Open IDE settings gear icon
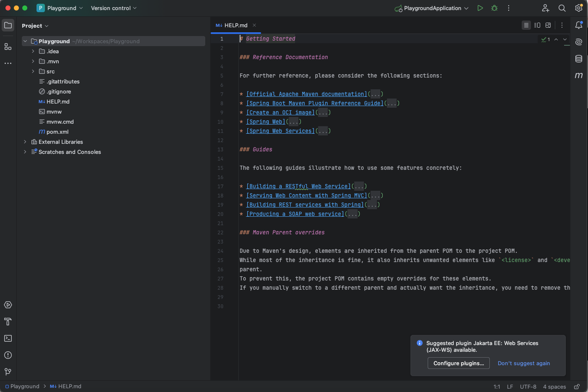Viewport: 588px width, 392px height. 579,8
